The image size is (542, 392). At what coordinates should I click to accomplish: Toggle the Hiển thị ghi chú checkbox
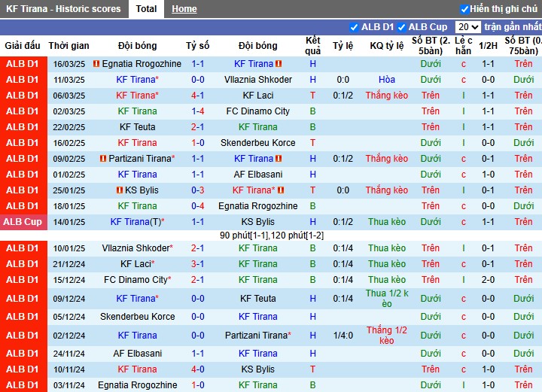(x=464, y=9)
